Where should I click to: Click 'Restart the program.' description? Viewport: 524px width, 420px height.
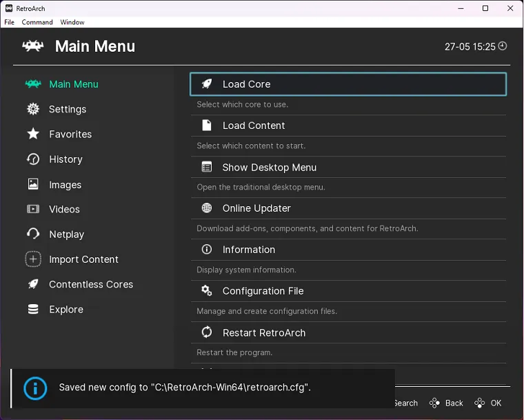pyautogui.click(x=234, y=352)
